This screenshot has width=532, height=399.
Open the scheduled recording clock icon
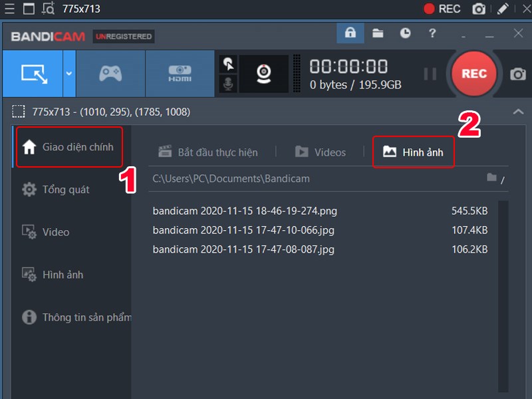(405, 33)
